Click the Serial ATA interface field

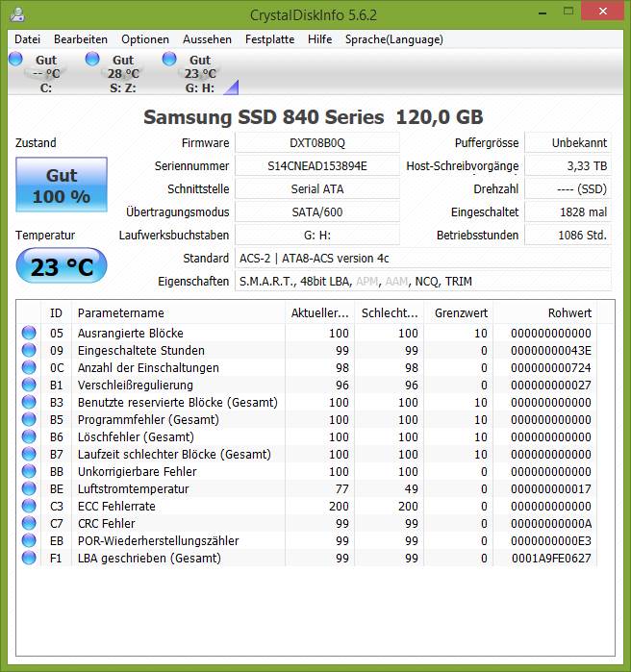[x=317, y=189]
